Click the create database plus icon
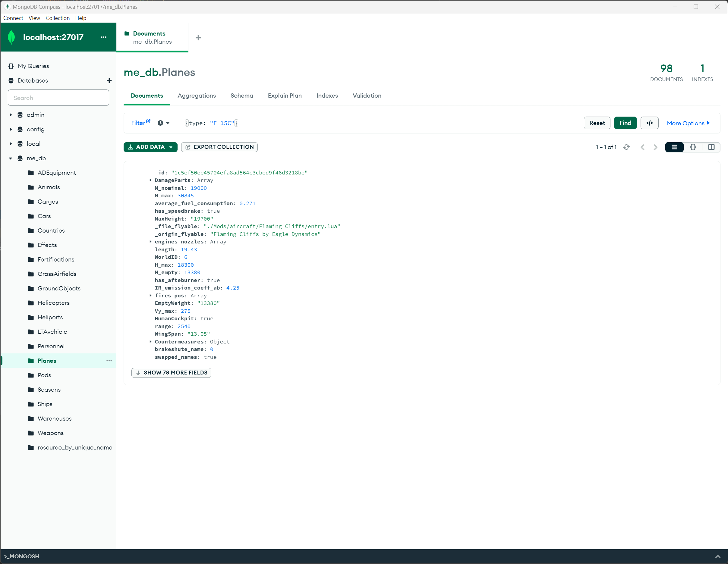The image size is (728, 564). pyautogui.click(x=109, y=81)
